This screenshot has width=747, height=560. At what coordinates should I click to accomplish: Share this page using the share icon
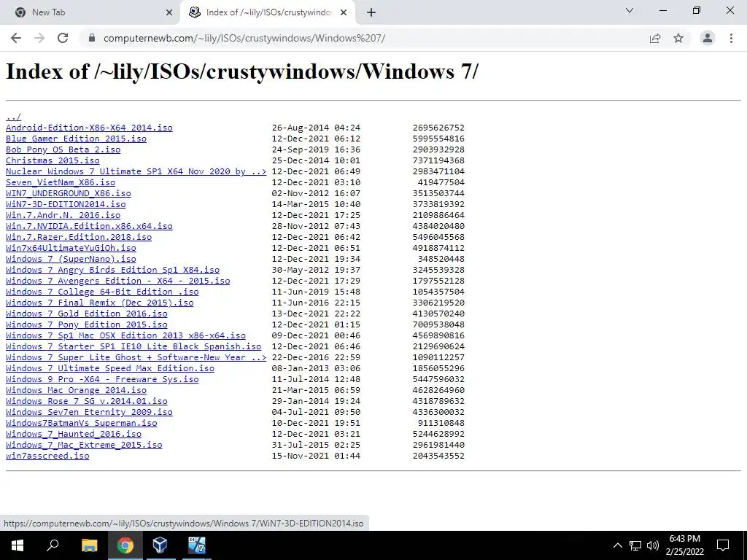pos(655,38)
